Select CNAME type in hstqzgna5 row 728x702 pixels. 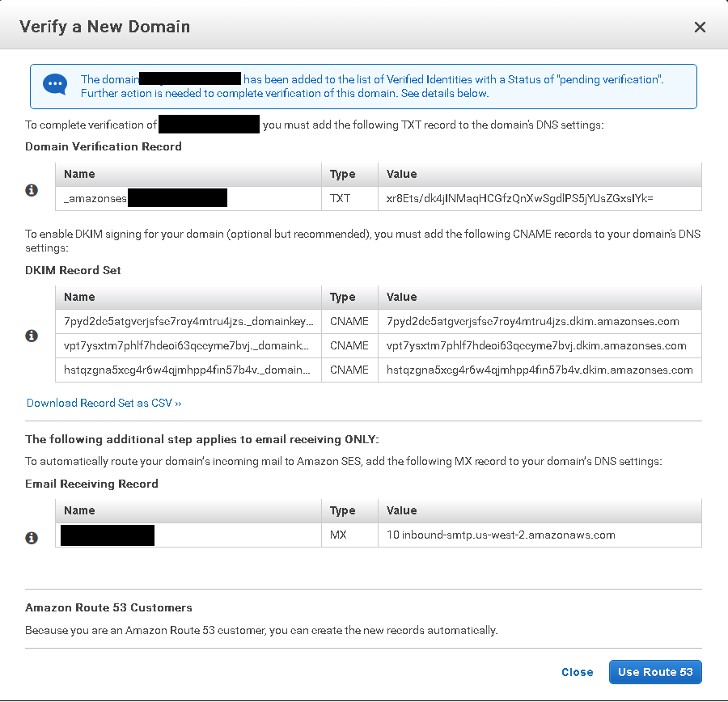349,370
